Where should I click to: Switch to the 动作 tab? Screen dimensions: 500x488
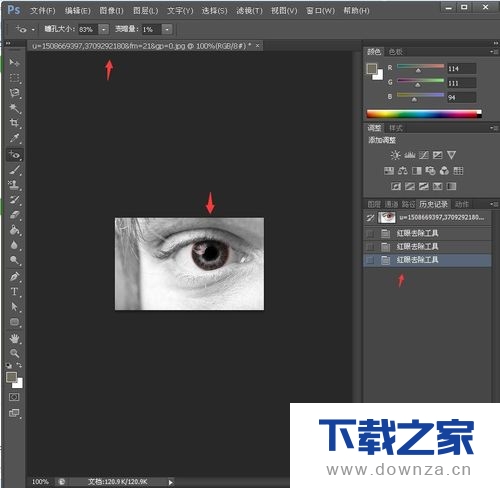(462, 204)
